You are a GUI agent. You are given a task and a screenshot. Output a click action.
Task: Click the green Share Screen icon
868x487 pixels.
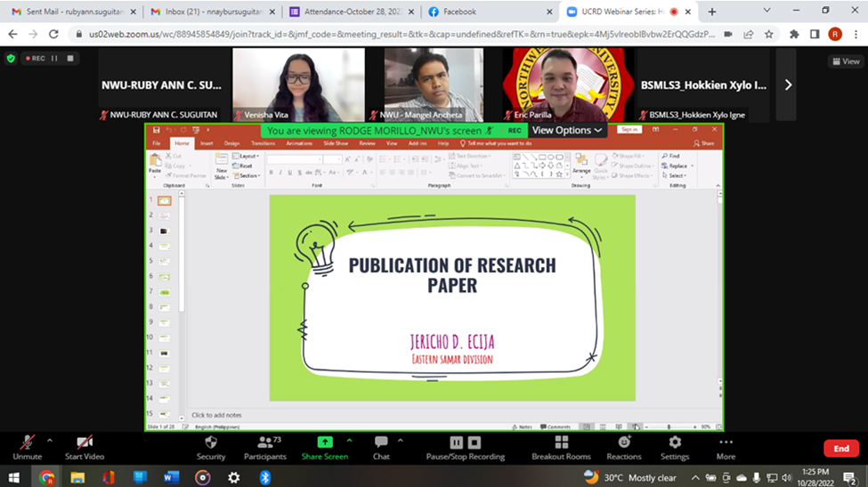tap(325, 442)
